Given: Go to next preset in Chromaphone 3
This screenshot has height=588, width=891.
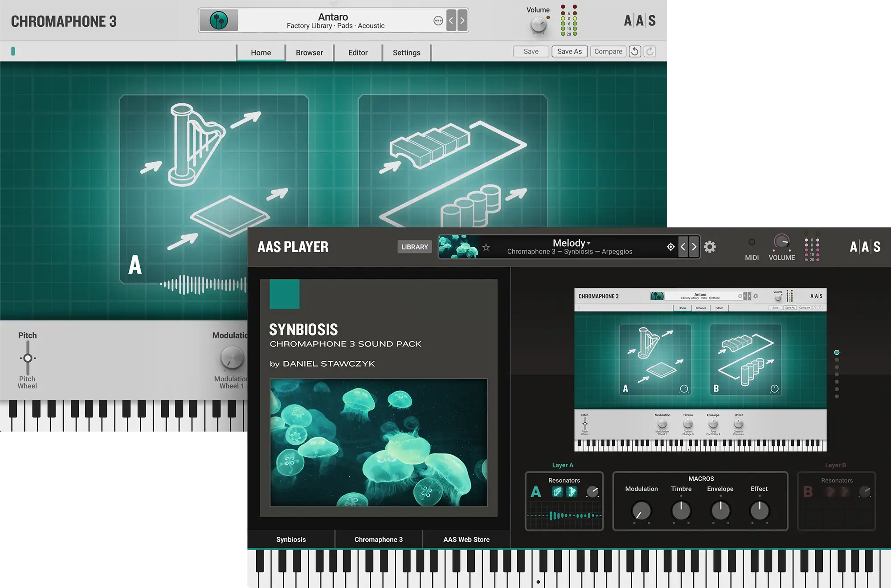Looking at the screenshot, I should [x=462, y=20].
